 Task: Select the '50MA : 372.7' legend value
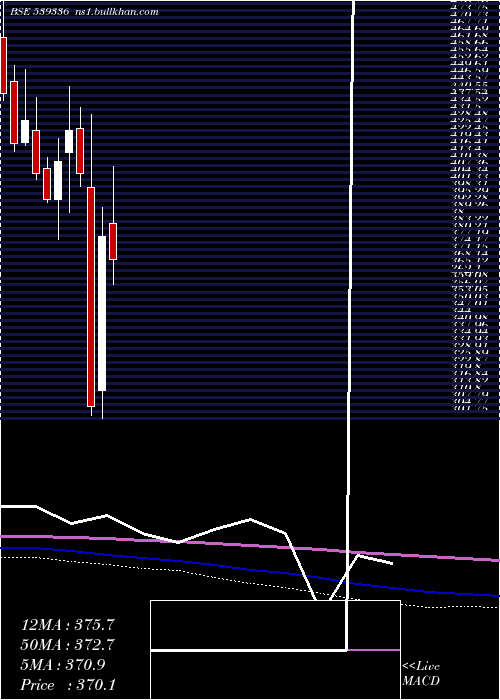tap(68, 645)
